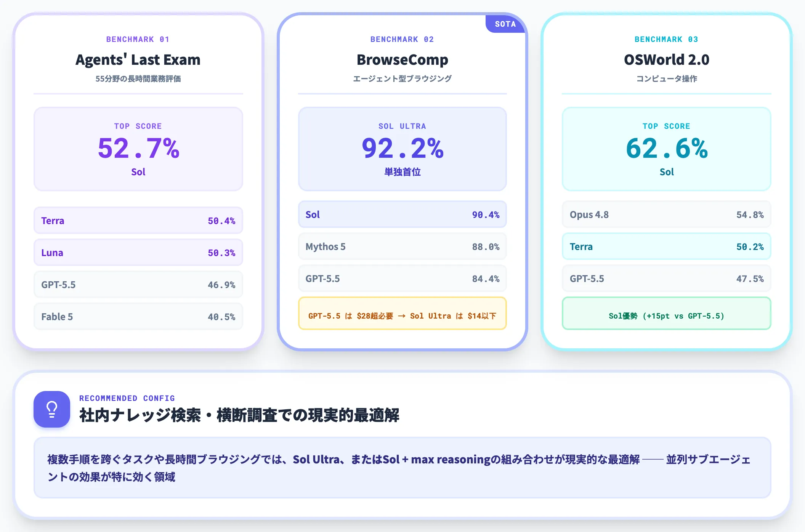Screen dimensions: 805x532
Task: Select the Agents' Last Exam title
Action: pos(138,60)
